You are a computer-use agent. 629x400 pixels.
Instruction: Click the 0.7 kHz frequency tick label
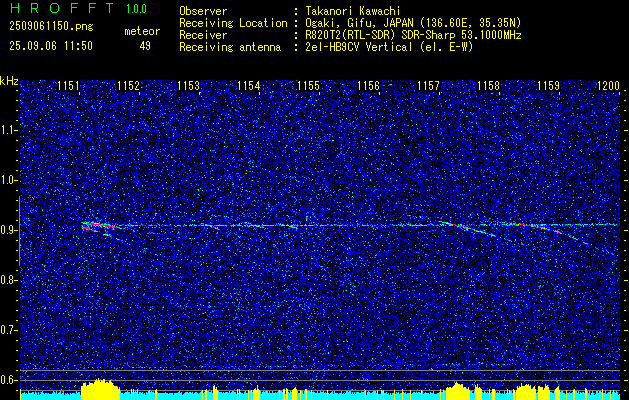7,330
